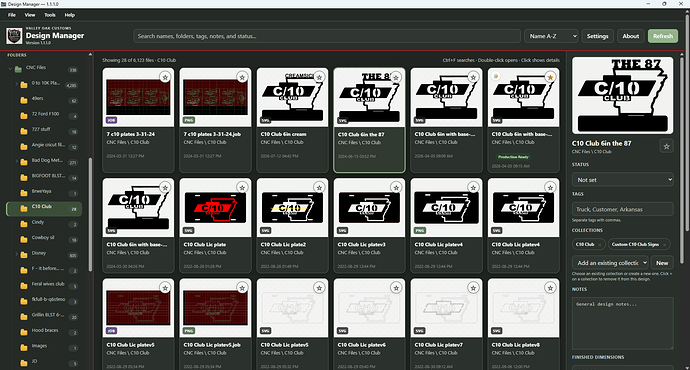Select the red C10 Club Lic plate thumbnail
This screenshot has width=690, height=370.
click(x=215, y=207)
